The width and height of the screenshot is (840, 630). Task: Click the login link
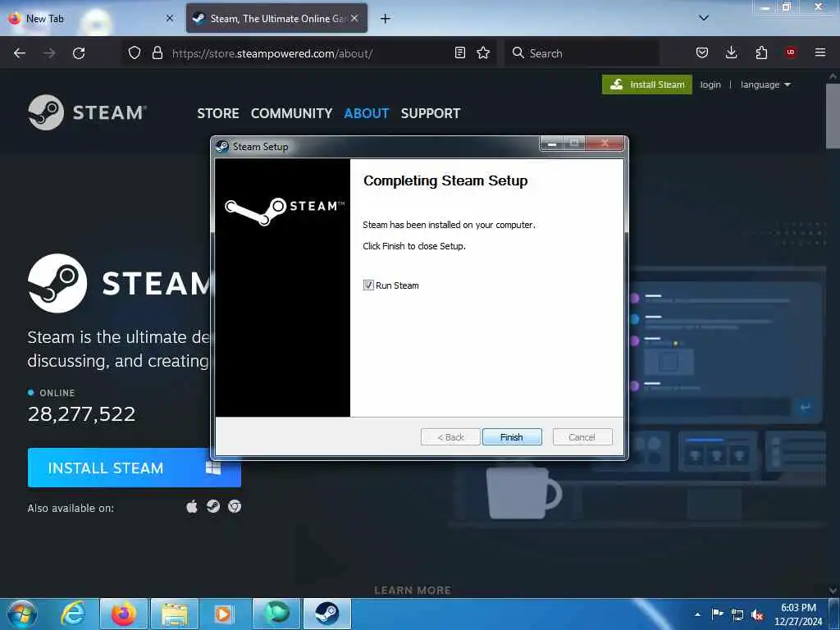(x=710, y=84)
